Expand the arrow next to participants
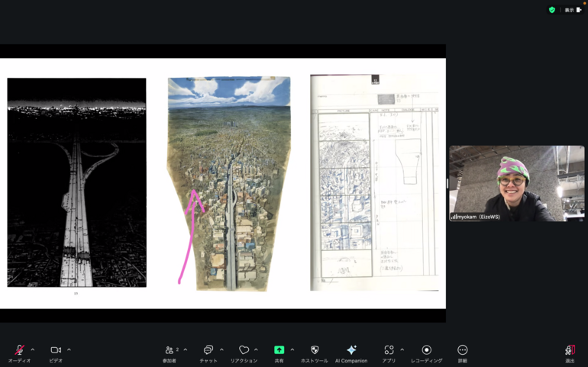 tap(186, 349)
